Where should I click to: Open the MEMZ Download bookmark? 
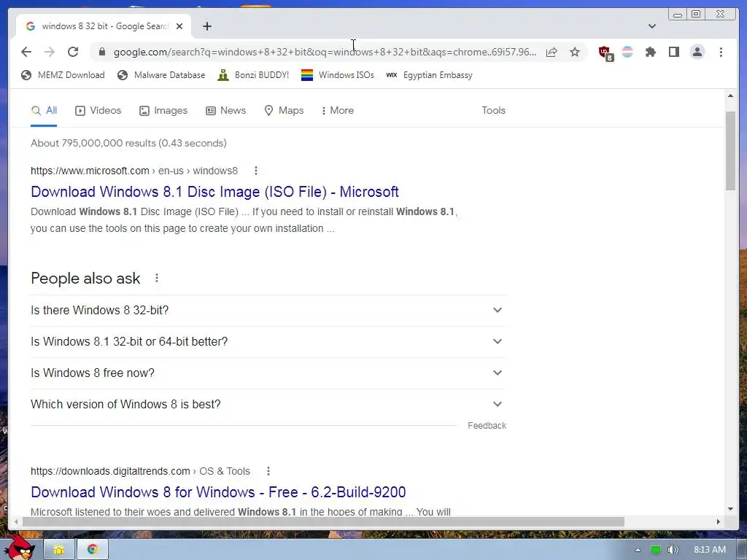(63, 75)
